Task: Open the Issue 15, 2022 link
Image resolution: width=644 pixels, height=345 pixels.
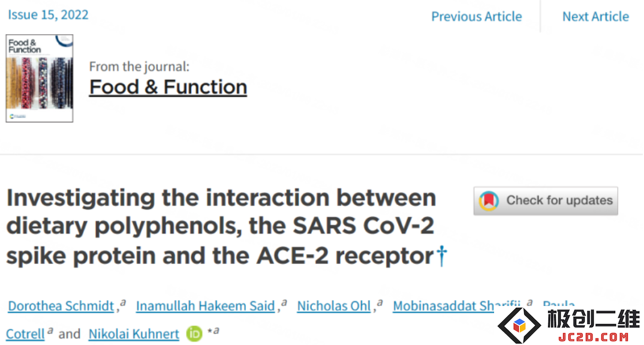Action: click(48, 15)
